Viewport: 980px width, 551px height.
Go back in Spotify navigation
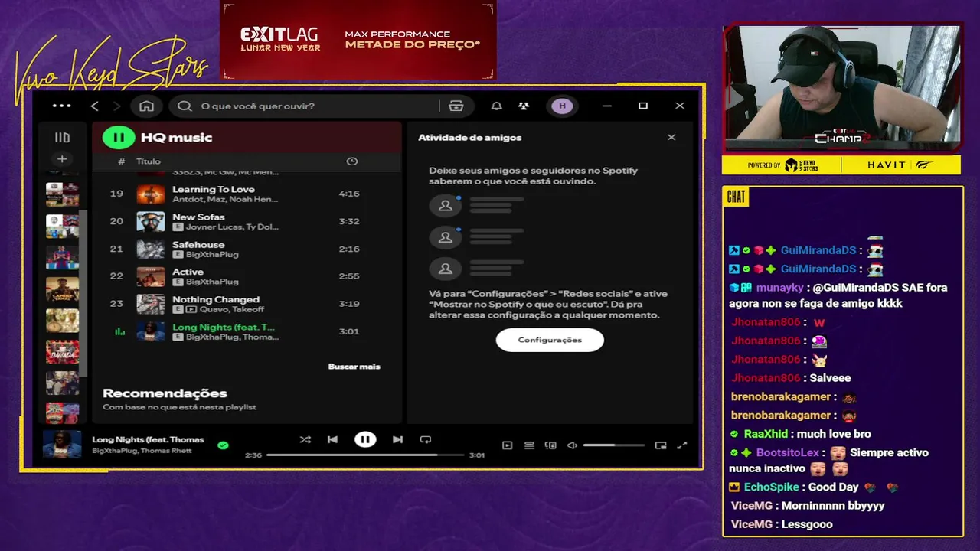coord(95,106)
